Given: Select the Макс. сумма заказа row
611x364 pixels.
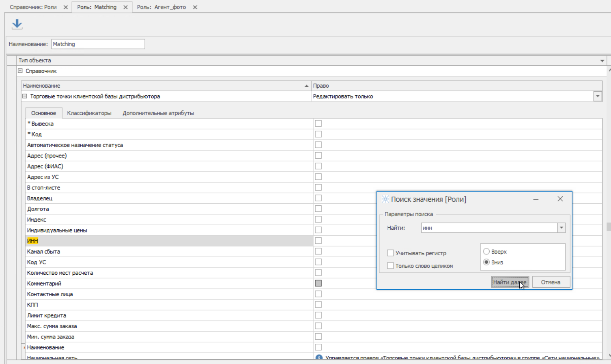Looking at the screenshot, I should tap(169, 326).
